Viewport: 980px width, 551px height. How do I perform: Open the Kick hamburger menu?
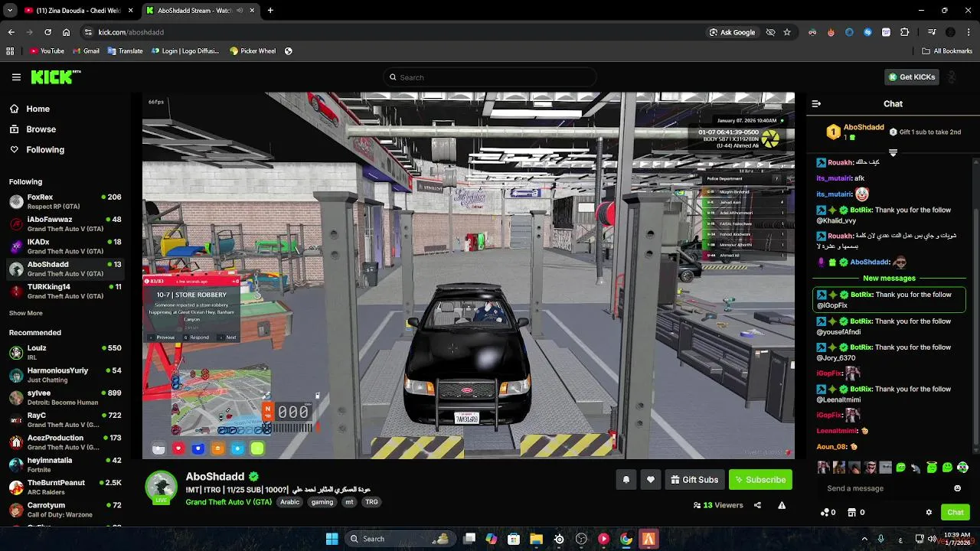(16, 77)
